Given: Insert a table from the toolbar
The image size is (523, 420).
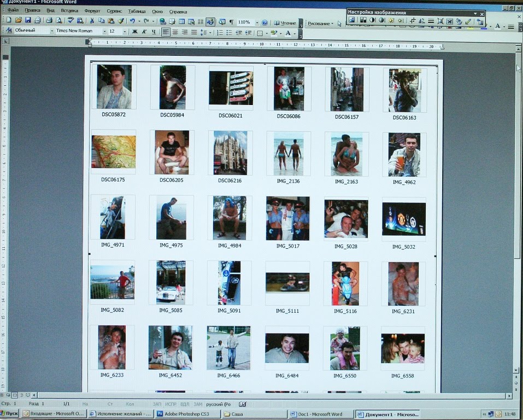Looking at the screenshot, I should click(182, 22).
